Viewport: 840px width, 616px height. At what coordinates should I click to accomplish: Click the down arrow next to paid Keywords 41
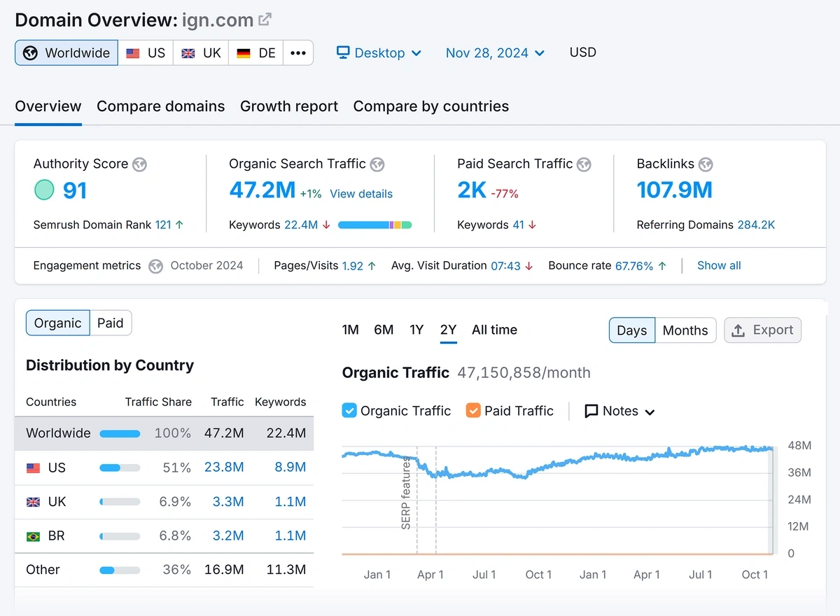click(532, 225)
